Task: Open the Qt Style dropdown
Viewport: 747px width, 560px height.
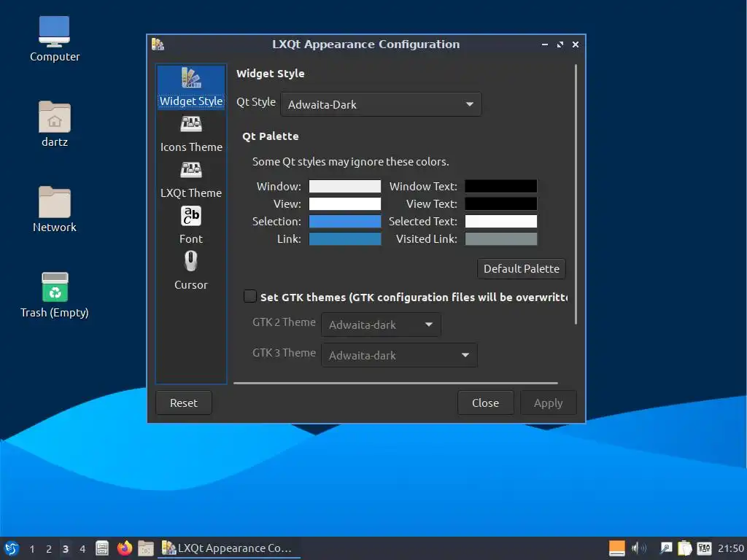Action: [381, 104]
